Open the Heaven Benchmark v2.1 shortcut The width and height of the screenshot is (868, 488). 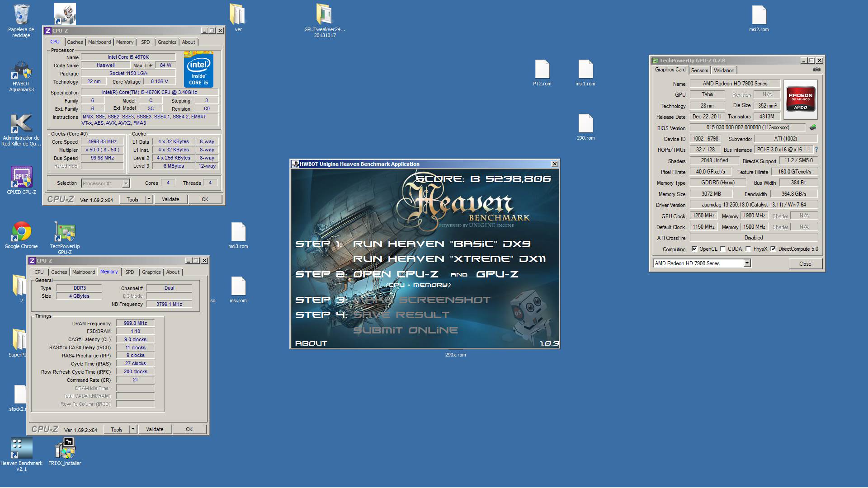pos(21,454)
